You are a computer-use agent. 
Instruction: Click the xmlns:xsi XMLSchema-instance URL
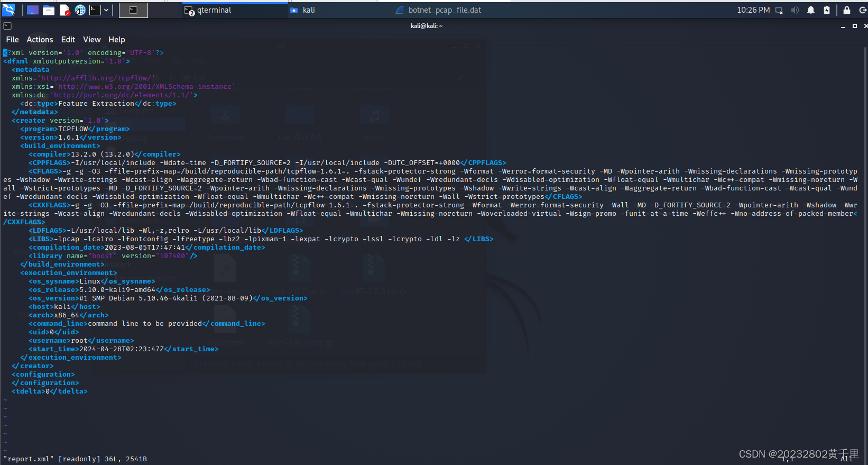[145, 87]
